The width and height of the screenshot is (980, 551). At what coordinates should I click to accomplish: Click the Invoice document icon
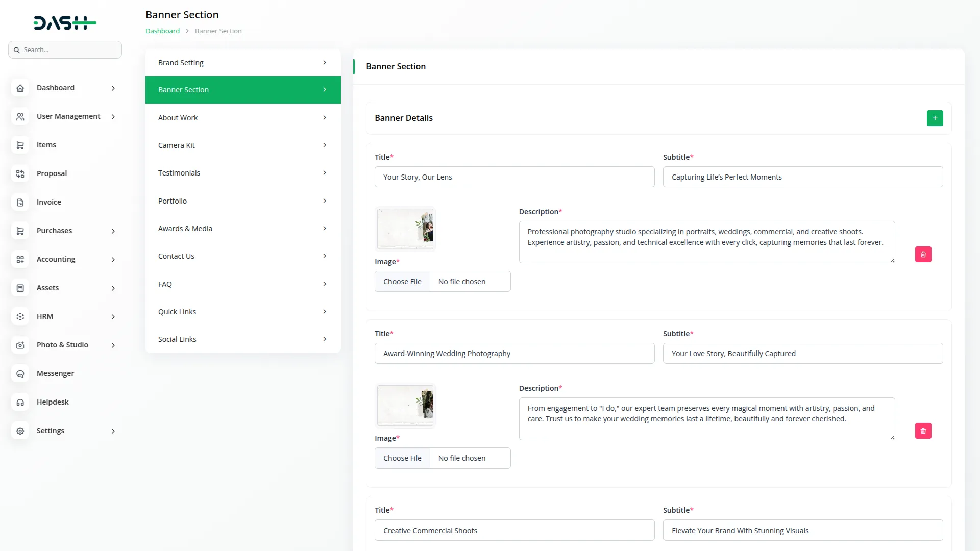click(x=20, y=202)
